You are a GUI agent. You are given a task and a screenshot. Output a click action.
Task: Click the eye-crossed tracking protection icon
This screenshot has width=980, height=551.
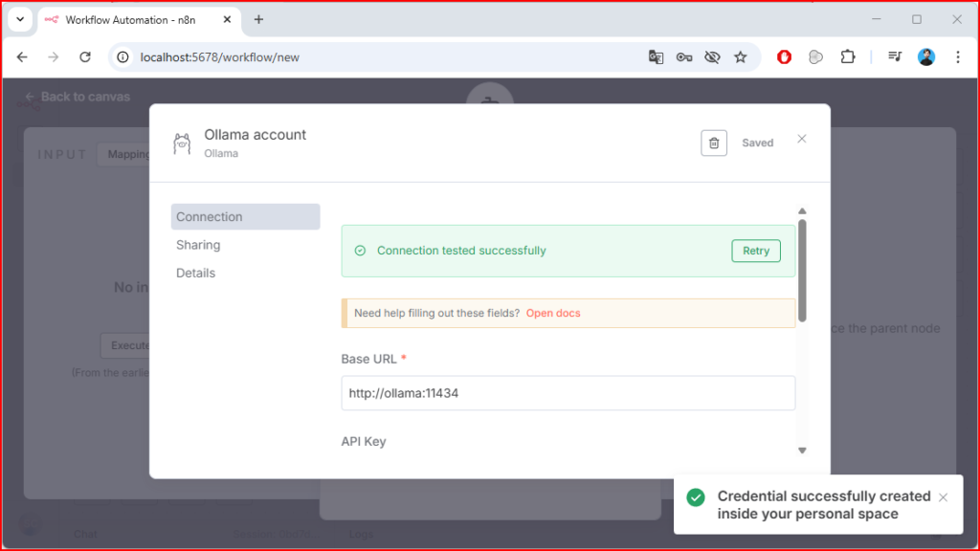[x=711, y=57]
